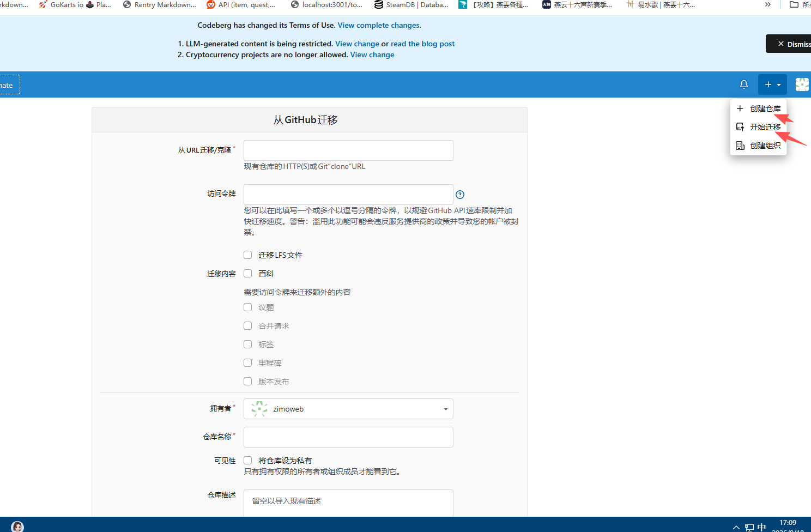Click the access token help question-mark icon
The image size is (811, 532).
460,195
